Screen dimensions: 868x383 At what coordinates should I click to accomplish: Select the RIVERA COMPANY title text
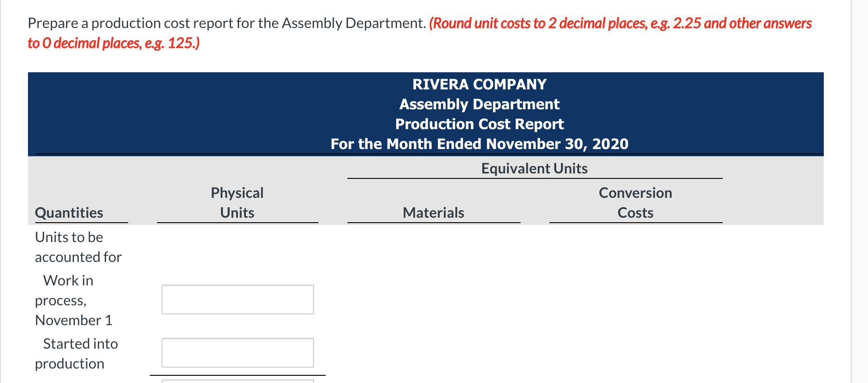(x=479, y=84)
